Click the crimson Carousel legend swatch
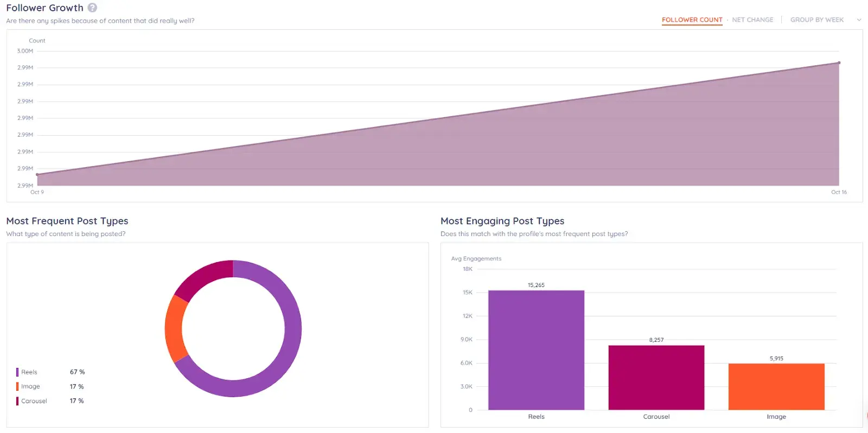868x433 pixels. click(x=17, y=401)
